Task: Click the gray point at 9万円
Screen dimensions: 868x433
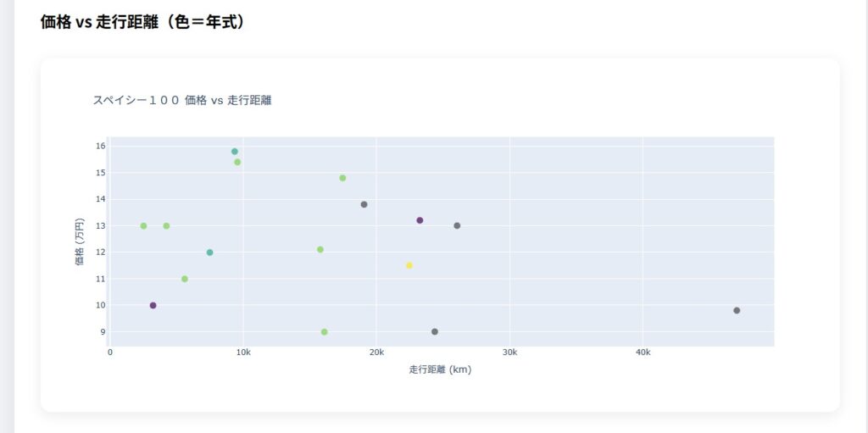Action: pyautogui.click(x=435, y=332)
